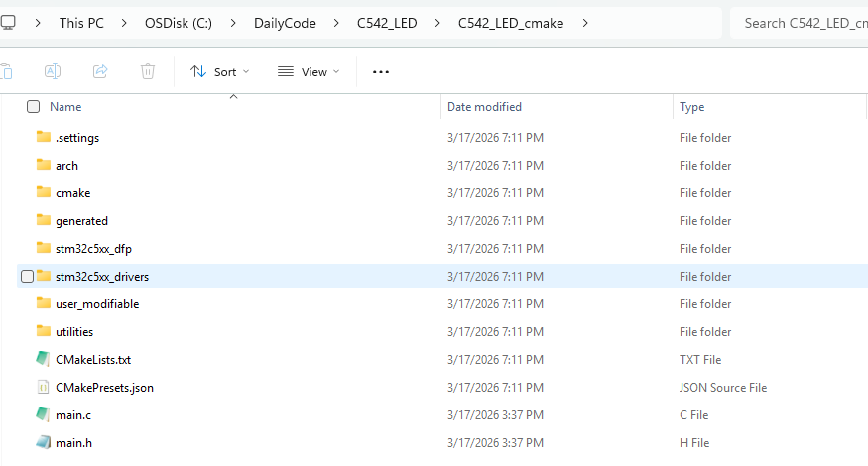Image resolution: width=868 pixels, height=466 pixels.
Task: Click the main.c file icon
Action: [x=44, y=414]
